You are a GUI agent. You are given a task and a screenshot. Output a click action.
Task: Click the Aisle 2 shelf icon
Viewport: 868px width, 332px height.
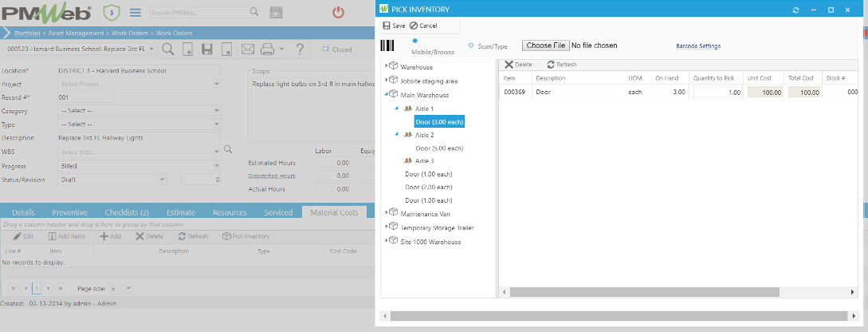[409, 135]
